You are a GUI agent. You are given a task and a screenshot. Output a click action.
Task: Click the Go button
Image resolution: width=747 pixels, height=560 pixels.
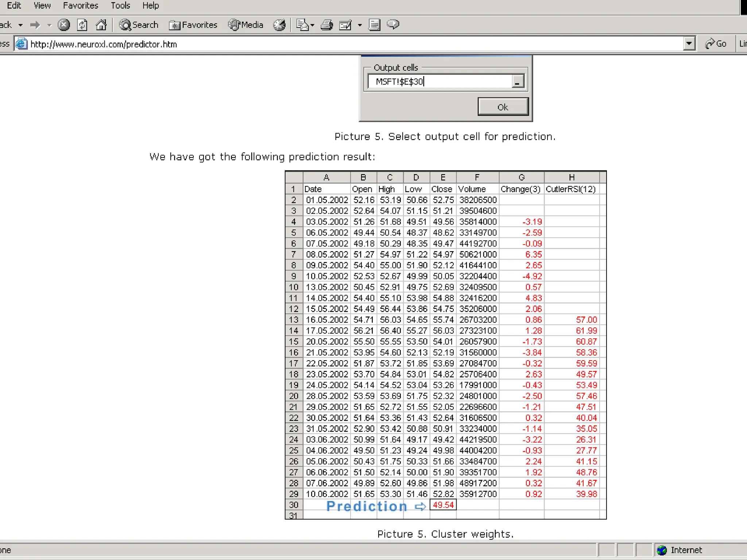click(x=716, y=44)
